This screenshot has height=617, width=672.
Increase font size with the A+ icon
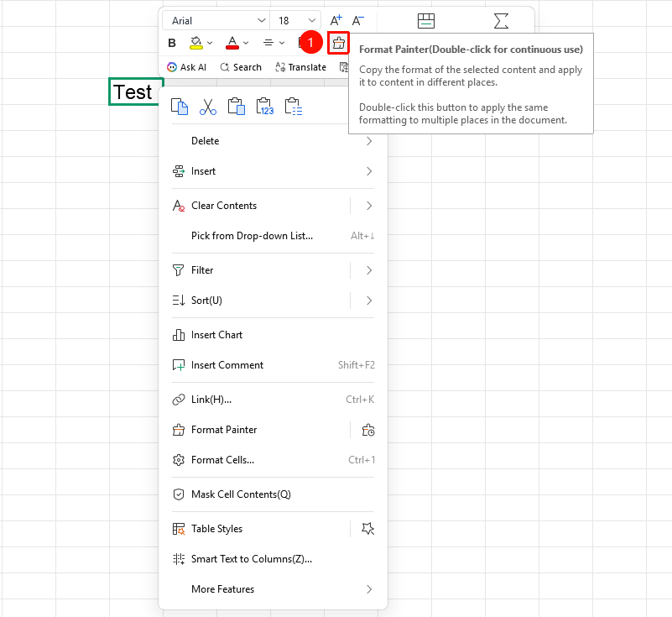pyautogui.click(x=336, y=20)
